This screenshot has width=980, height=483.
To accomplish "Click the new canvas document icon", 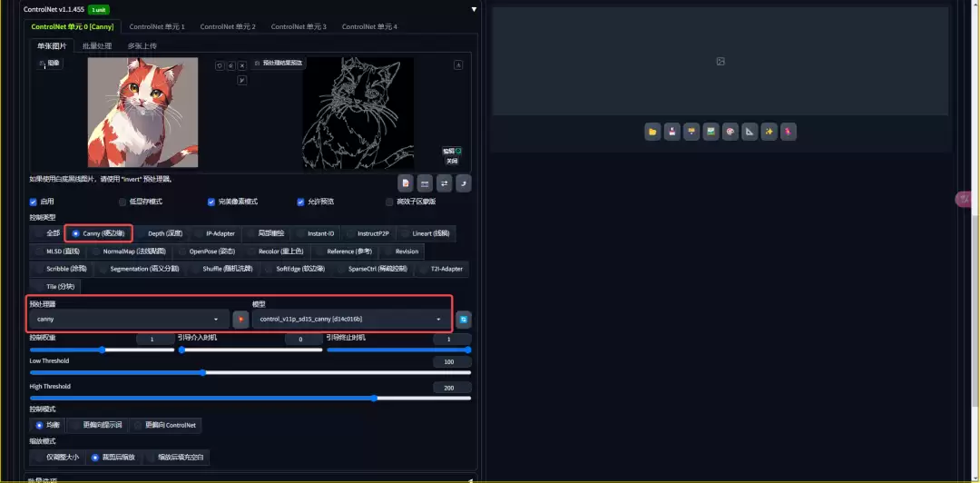I will click(406, 183).
